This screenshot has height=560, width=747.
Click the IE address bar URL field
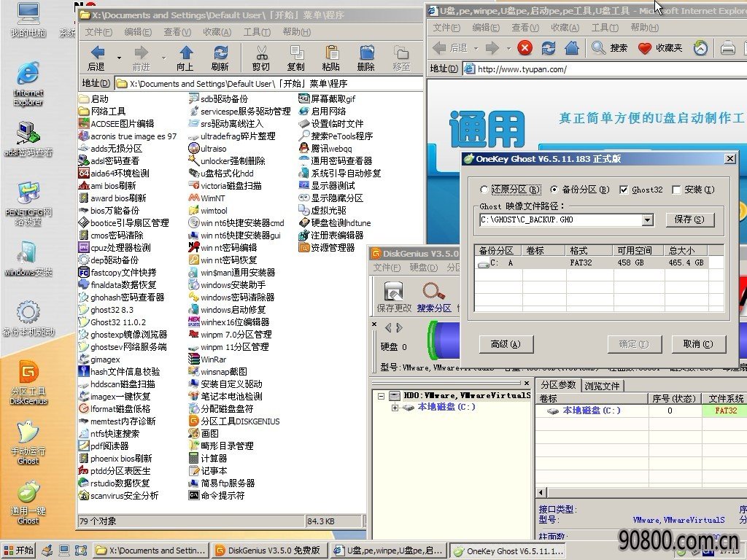point(605,69)
